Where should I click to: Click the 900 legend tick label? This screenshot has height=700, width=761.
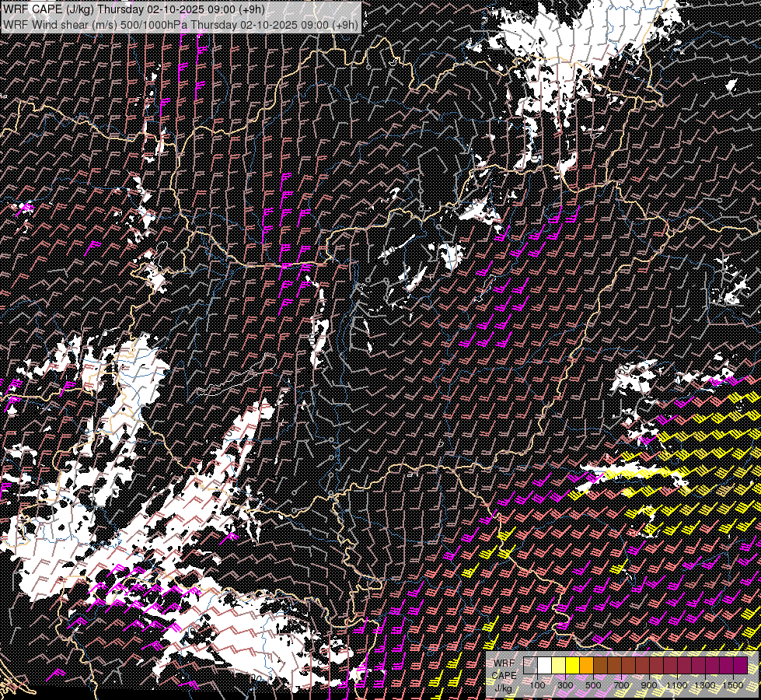(x=649, y=684)
